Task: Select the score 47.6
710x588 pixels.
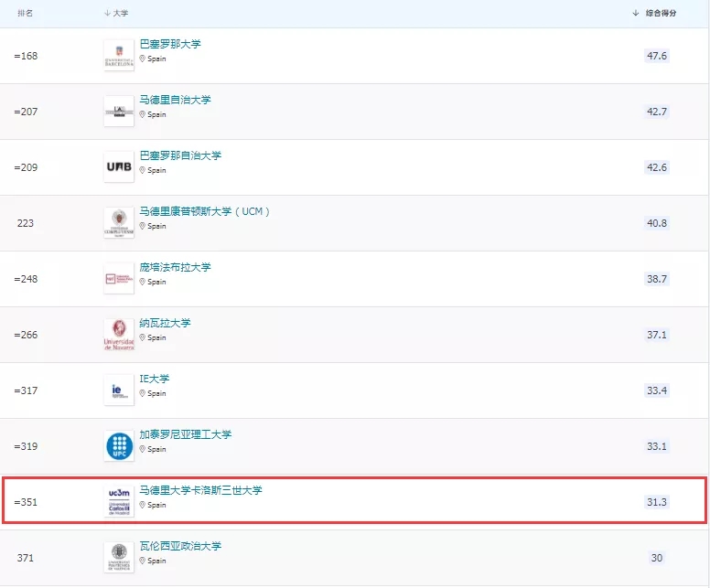Action: click(x=657, y=56)
